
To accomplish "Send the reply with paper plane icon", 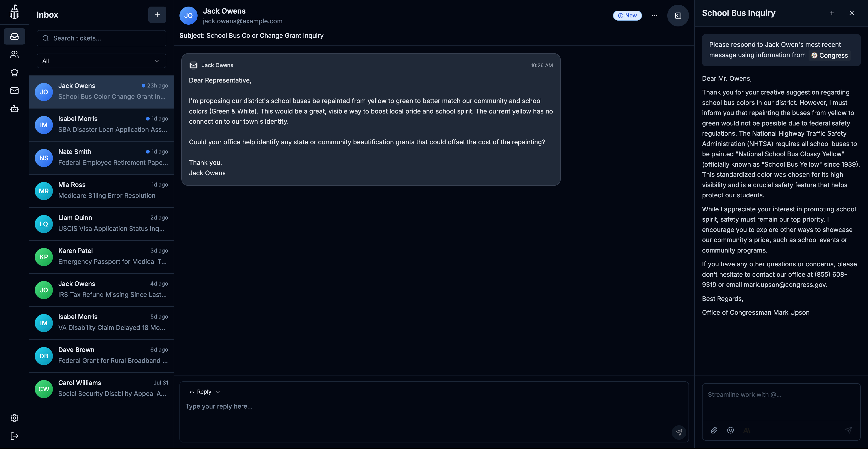I will [679, 432].
